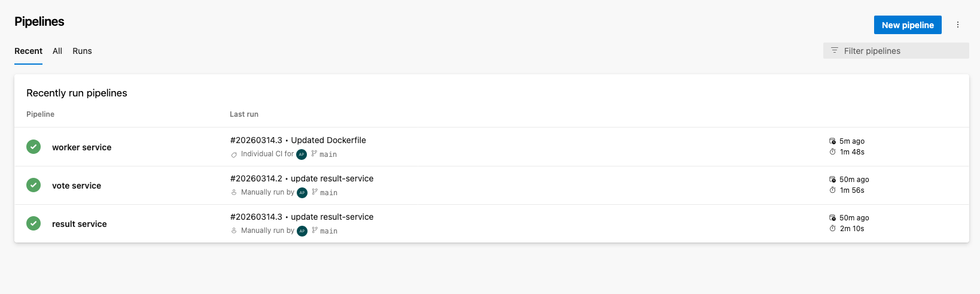Click the green success icon for worker service
The width and height of the screenshot is (980, 294).
click(x=34, y=147)
